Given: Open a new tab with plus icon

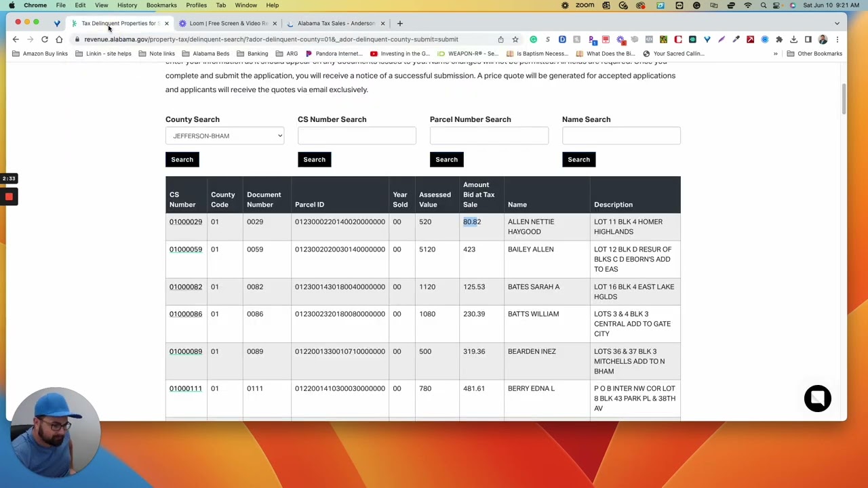Looking at the screenshot, I should point(399,23).
